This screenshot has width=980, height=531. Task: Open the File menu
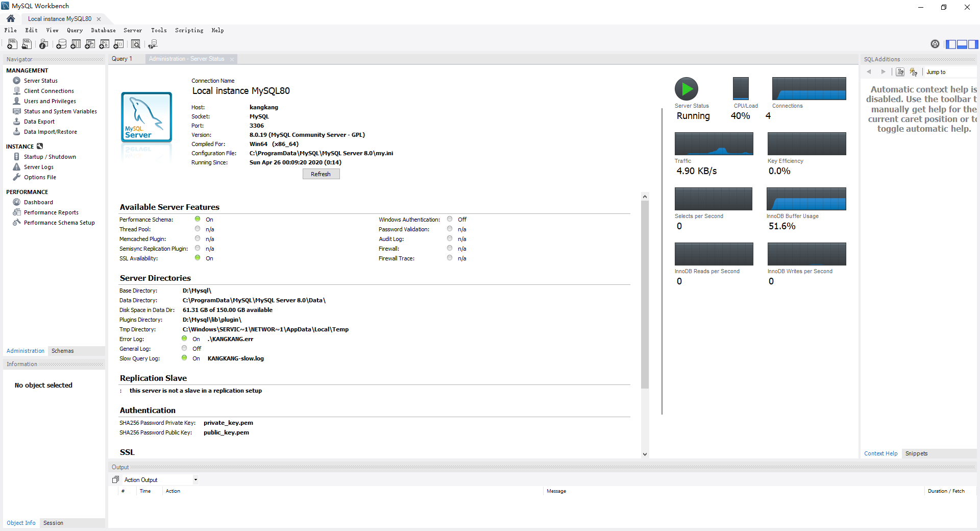coord(11,30)
